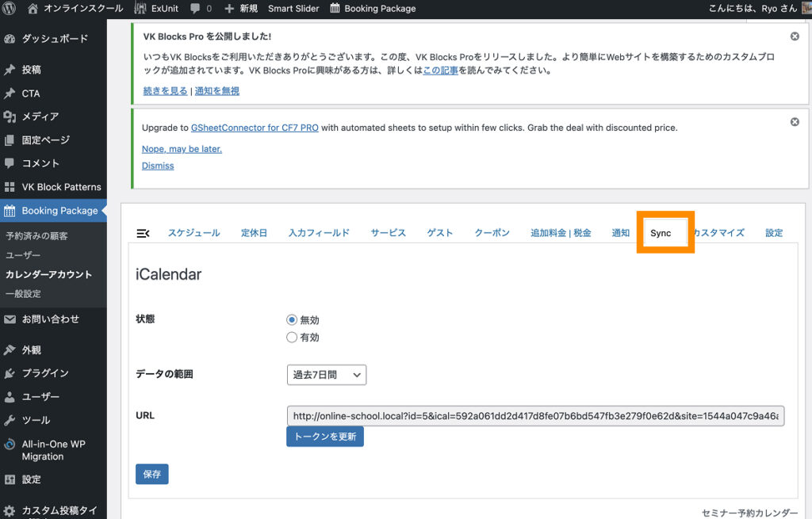Open the GSheetConnector for CF7 PRO link
Screen dimensions: 812x519
point(255,128)
